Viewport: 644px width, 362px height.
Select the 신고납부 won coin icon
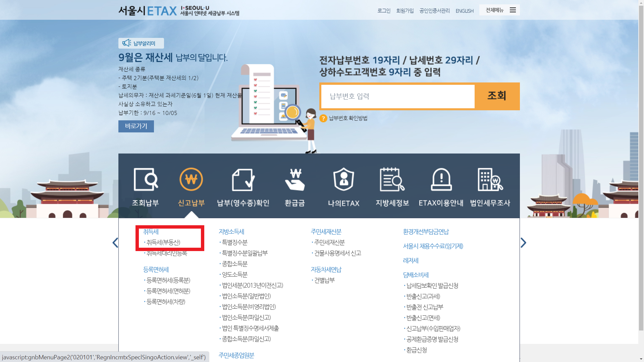(x=191, y=179)
